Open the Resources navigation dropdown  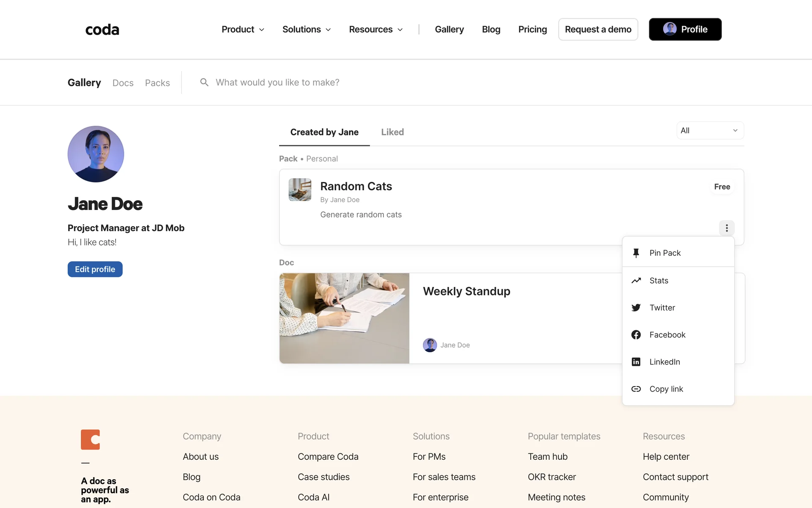(x=376, y=30)
